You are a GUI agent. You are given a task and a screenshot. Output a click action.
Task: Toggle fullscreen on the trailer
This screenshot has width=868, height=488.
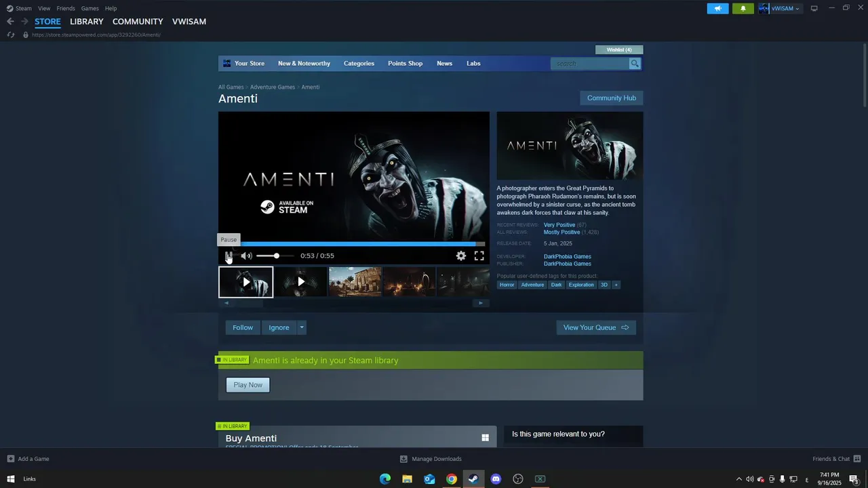(x=479, y=256)
